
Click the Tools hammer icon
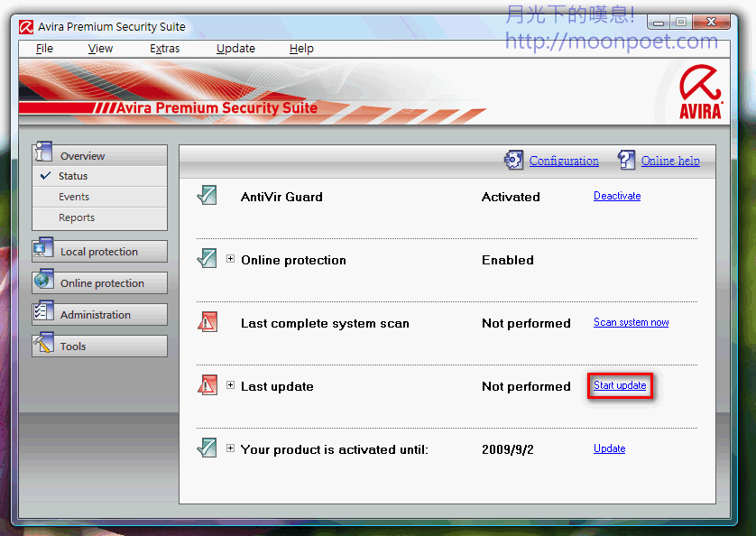(x=43, y=345)
